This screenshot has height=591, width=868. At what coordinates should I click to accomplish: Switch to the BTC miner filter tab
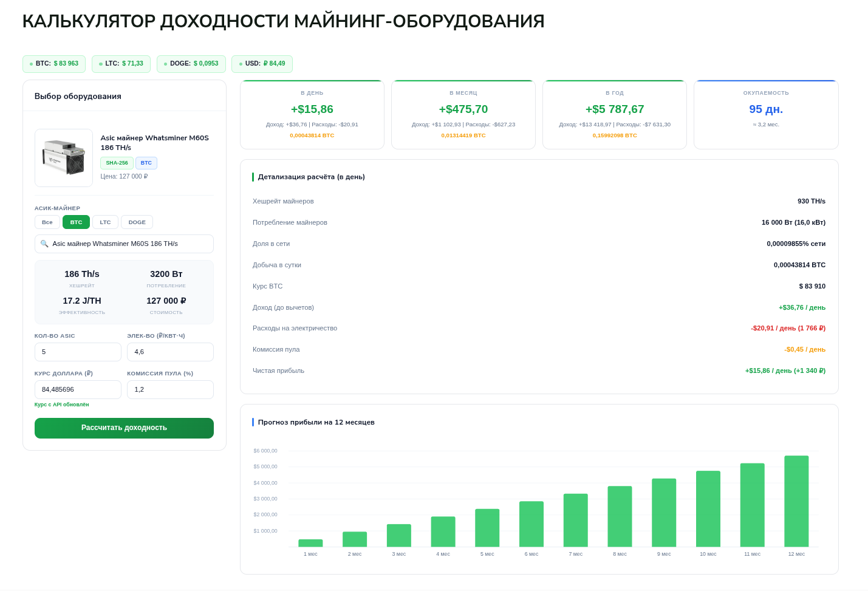click(76, 222)
